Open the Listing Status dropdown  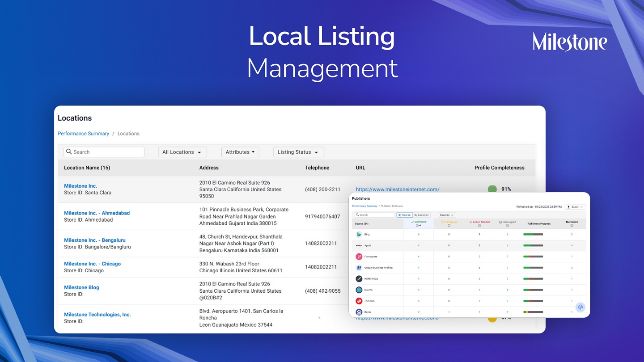298,152
